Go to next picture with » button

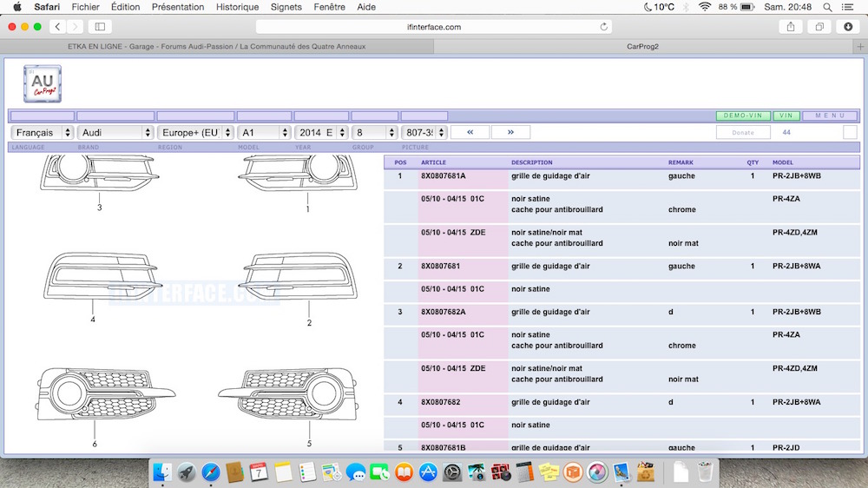click(510, 132)
